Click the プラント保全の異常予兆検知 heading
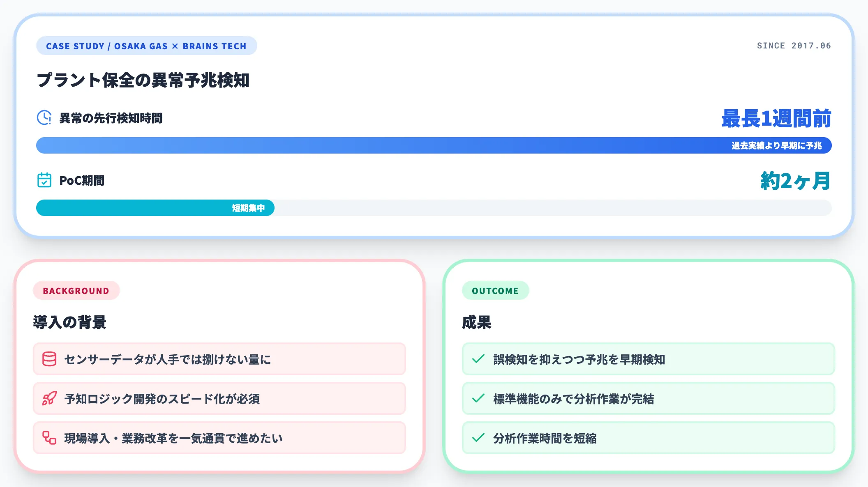The width and height of the screenshot is (868, 487). point(143,80)
